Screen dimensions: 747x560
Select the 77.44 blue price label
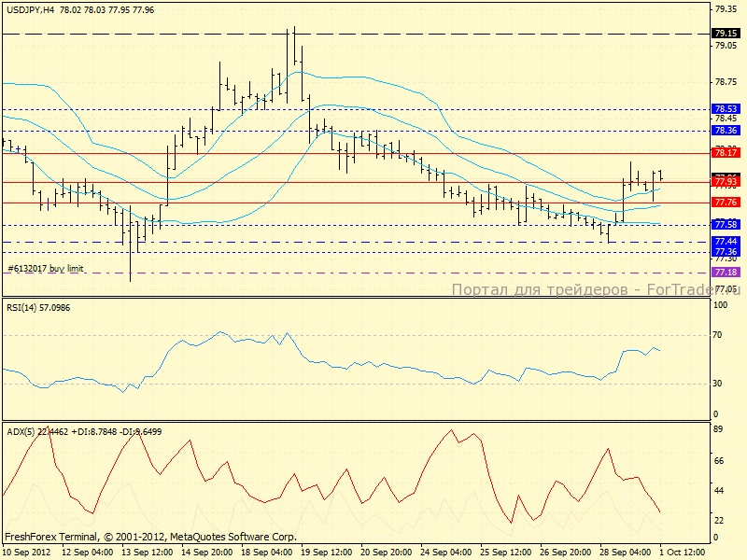click(726, 242)
